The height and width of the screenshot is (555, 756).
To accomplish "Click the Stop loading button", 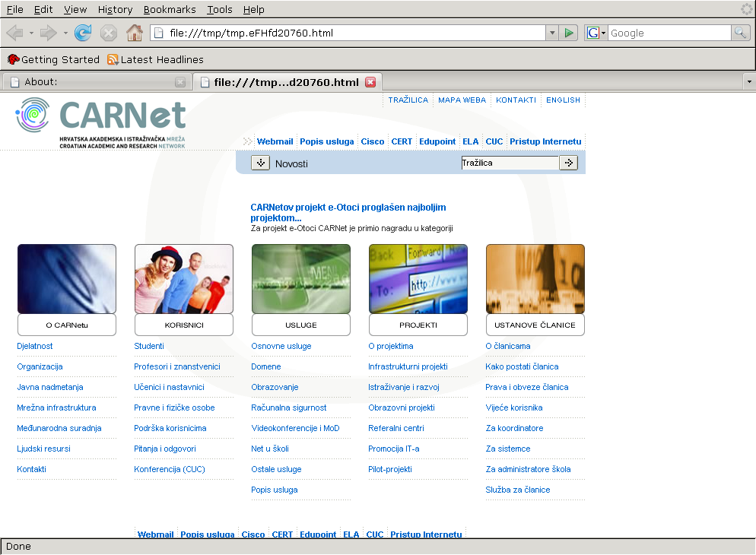I will (x=109, y=33).
